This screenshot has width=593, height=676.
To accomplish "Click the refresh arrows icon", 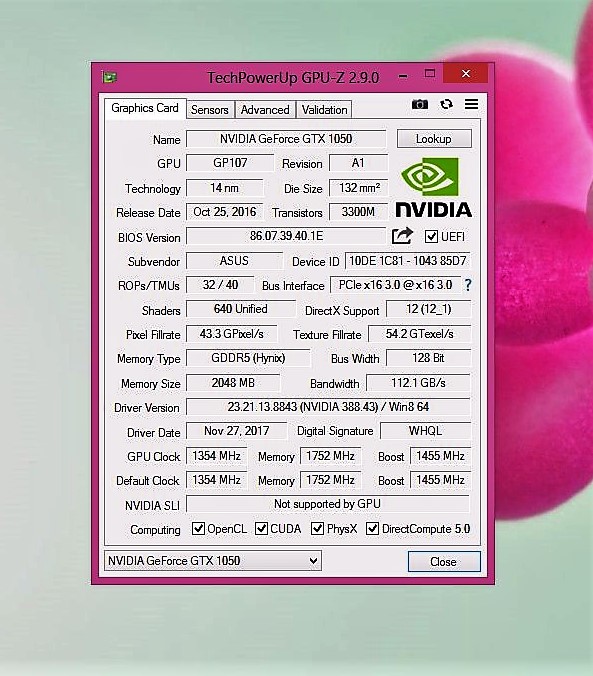I will tap(446, 104).
